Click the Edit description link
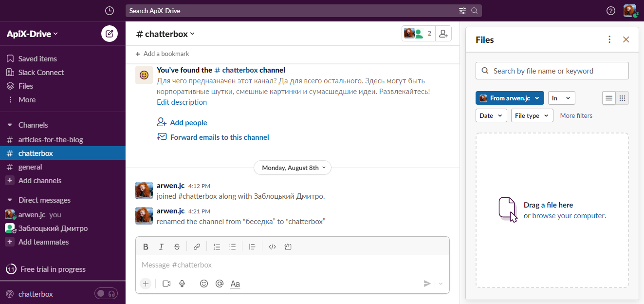 [x=182, y=102]
